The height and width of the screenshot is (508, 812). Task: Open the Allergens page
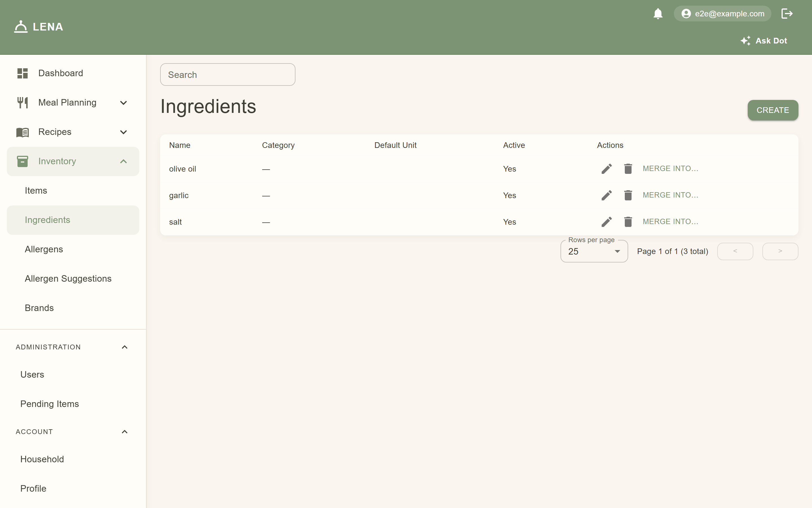coord(73,249)
